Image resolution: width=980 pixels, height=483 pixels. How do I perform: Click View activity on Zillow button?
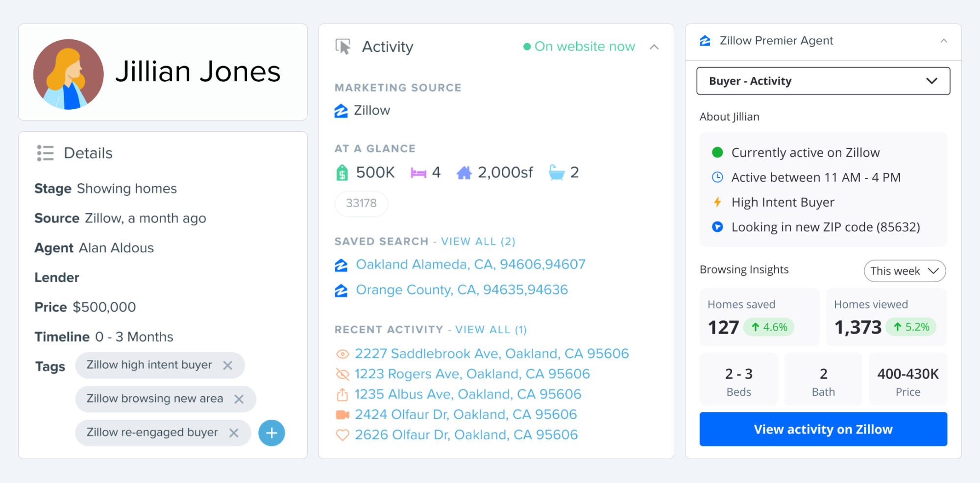click(x=823, y=429)
